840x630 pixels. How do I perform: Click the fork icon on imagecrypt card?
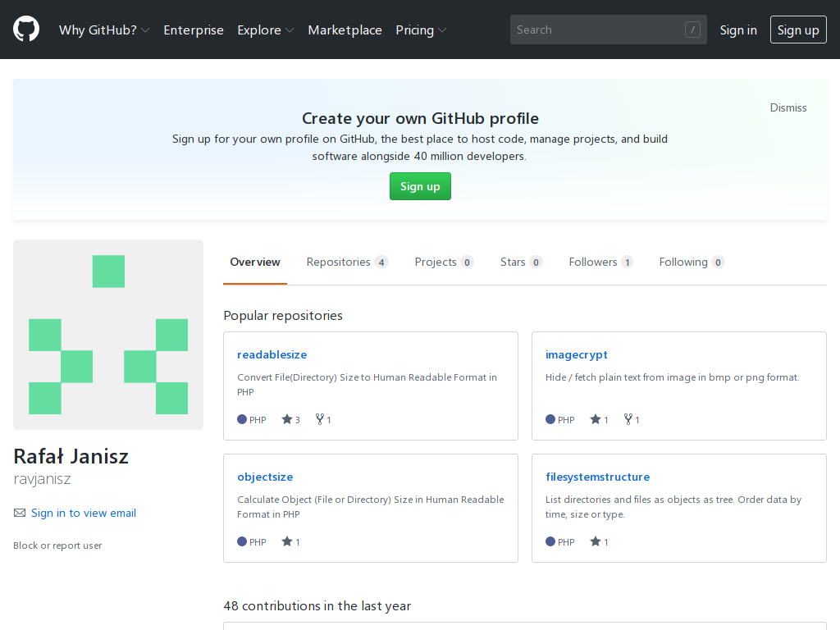628,419
